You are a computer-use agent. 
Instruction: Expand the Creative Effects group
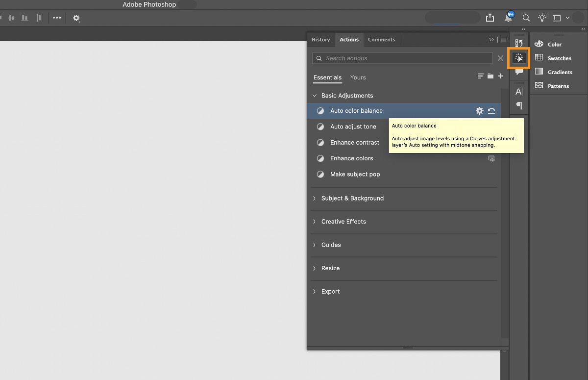[x=315, y=222]
